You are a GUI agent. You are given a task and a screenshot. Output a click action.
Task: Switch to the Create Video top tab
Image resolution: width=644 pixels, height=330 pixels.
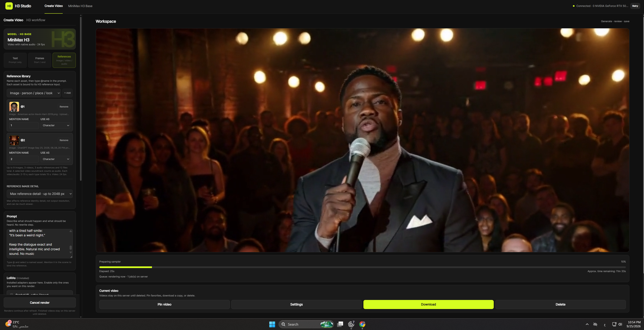(53, 6)
